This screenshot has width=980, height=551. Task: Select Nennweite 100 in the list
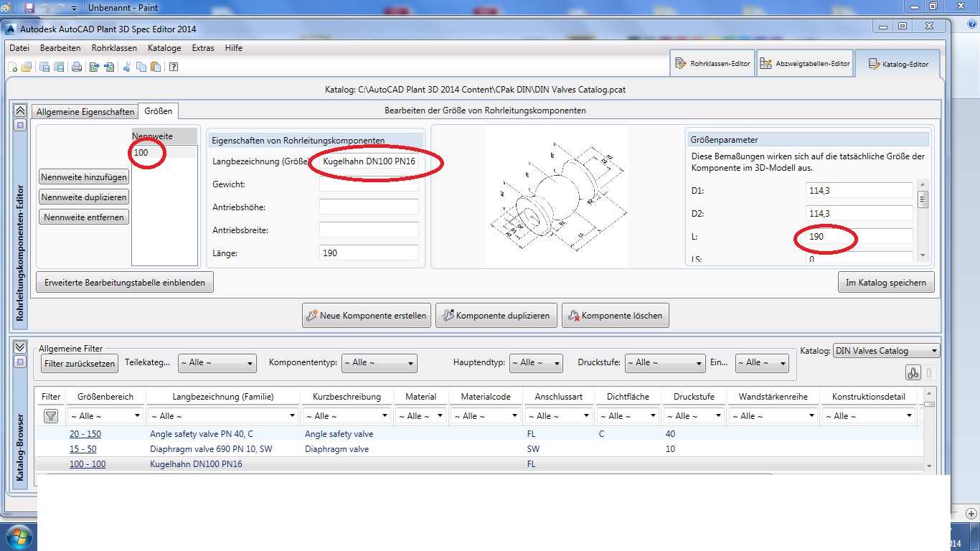(x=164, y=152)
